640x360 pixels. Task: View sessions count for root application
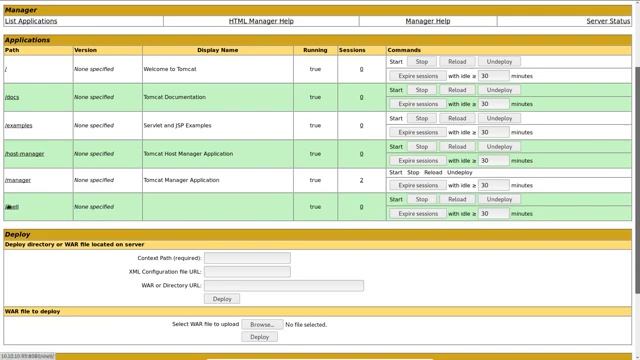pyautogui.click(x=361, y=69)
